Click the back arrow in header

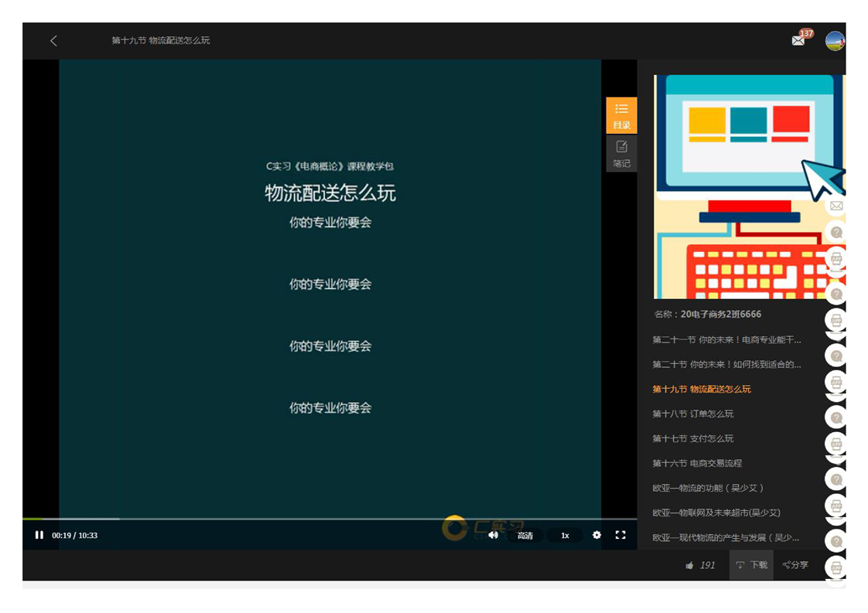(53, 41)
